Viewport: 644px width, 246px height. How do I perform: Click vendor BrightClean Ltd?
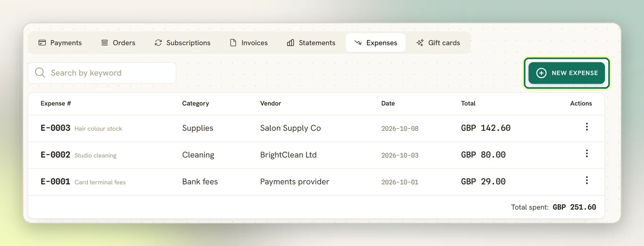pos(288,155)
